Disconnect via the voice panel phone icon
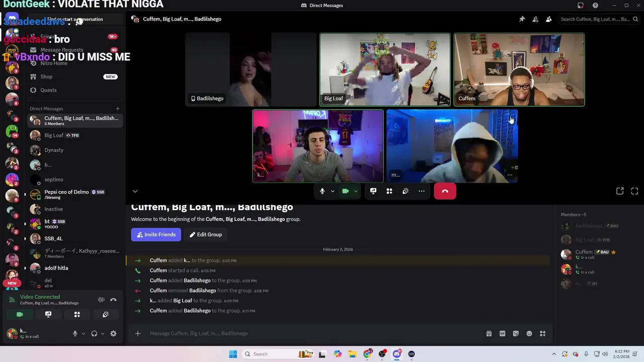 [113, 300]
